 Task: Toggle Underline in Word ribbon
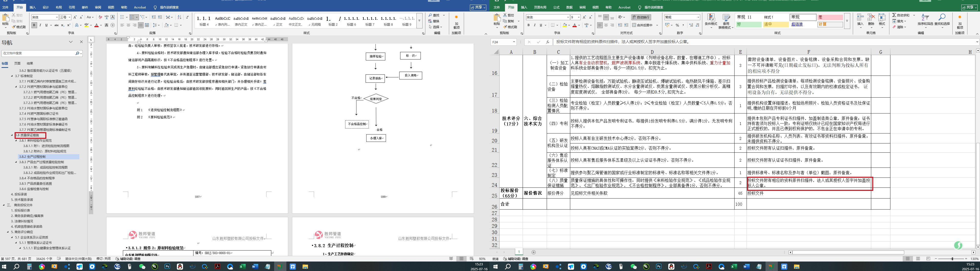46,25
